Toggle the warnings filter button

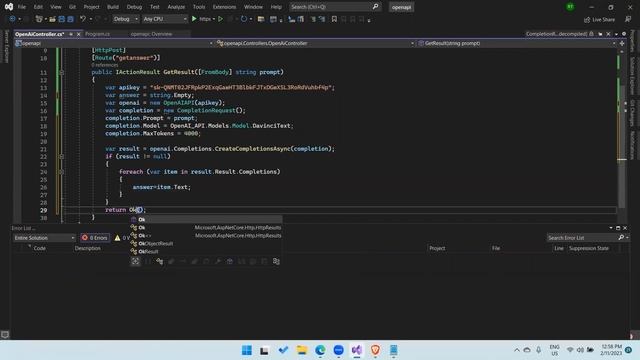point(122,238)
